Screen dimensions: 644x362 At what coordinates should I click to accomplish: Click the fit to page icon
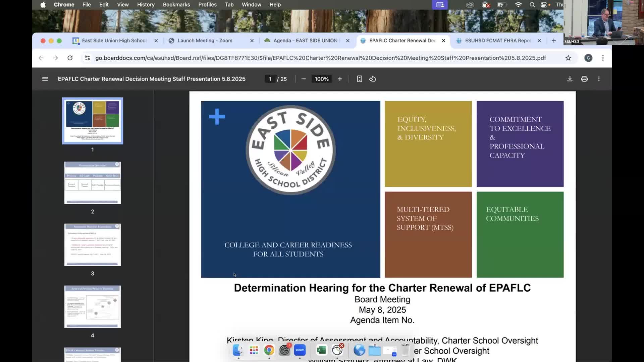(359, 79)
